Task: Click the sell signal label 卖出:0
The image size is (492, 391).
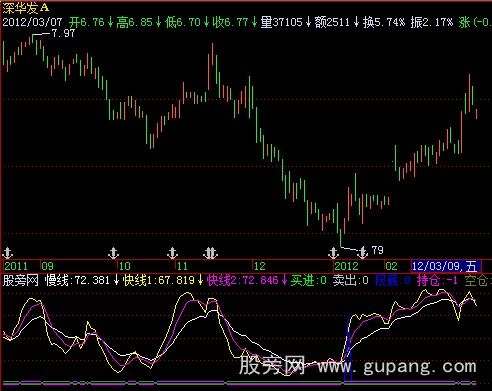Action: 351,280
